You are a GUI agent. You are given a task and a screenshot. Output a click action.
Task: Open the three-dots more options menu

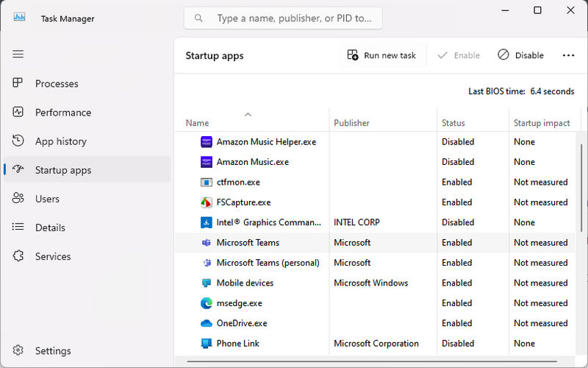point(568,55)
